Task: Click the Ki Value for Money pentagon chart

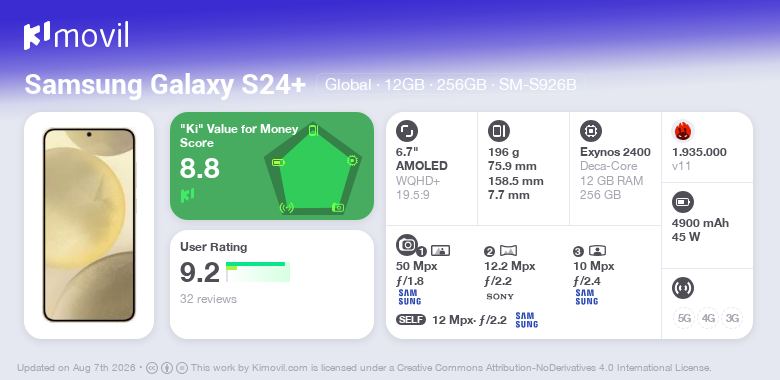Action: point(313,169)
